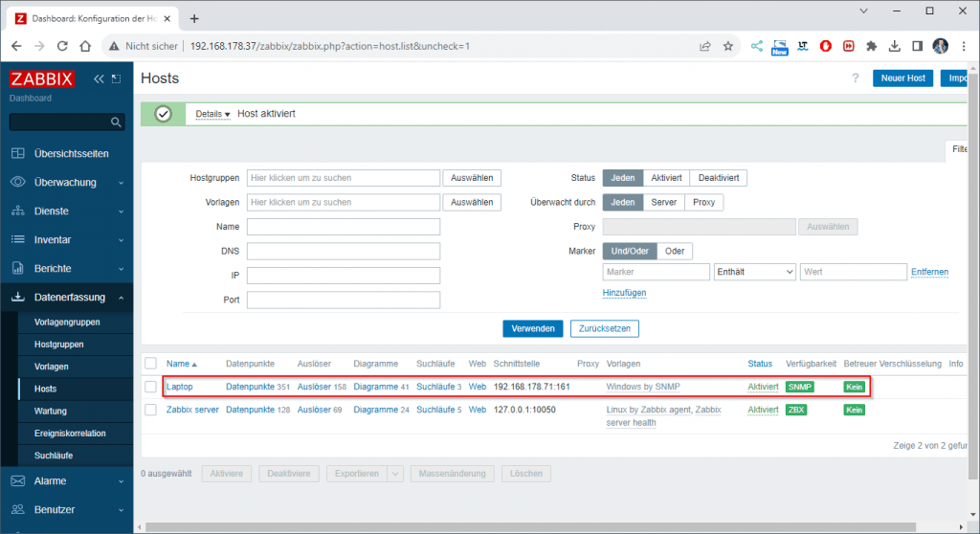Select the Zabbix server host checkbox
The width and height of the screenshot is (980, 534).
[x=150, y=411]
